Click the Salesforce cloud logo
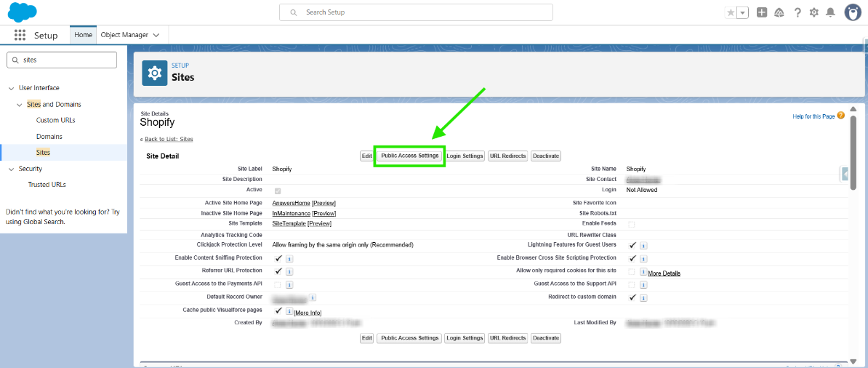Viewport: 868px width, 368px height. (x=22, y=12)
